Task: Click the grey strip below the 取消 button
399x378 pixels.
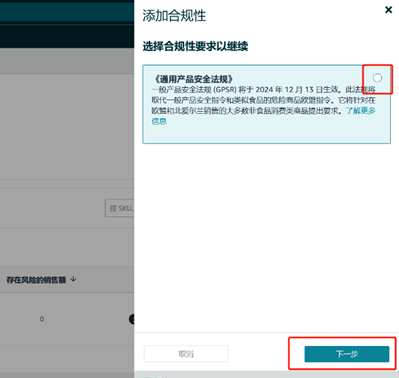Action: (x=267, y=374)
